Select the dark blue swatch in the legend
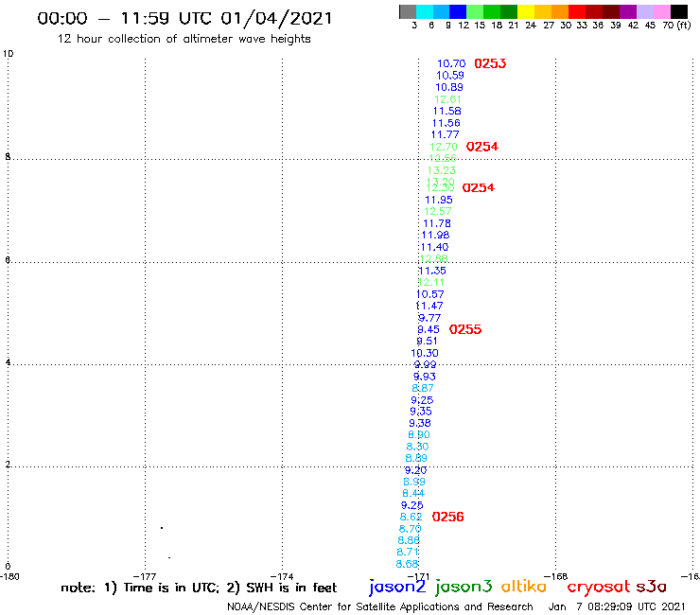 458,11
